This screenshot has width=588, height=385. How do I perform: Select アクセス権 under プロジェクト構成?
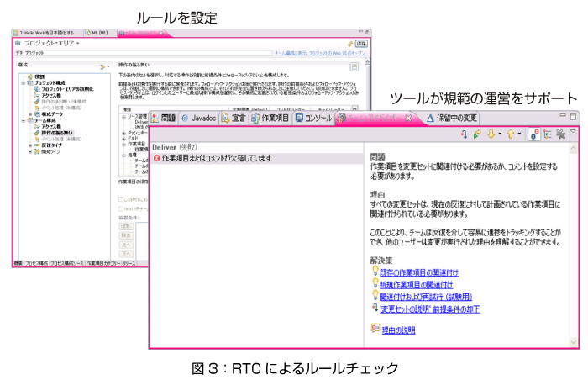[x=48, y=95]
